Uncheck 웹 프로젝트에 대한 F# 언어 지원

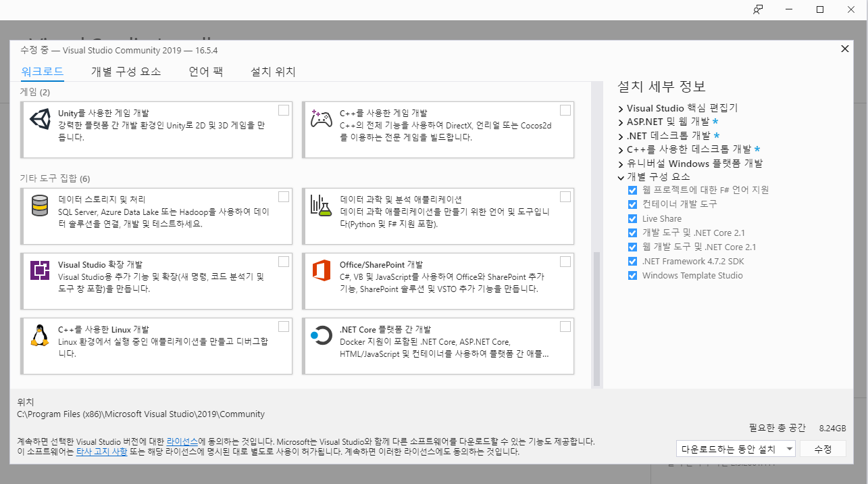point(632,190)
